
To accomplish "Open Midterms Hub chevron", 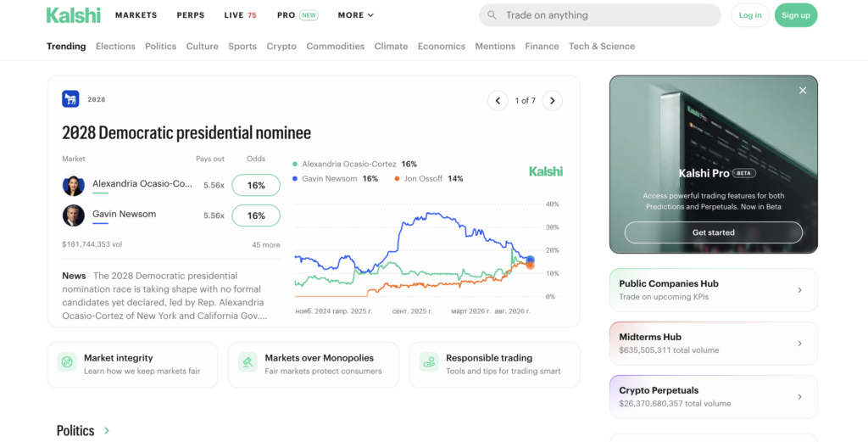I will coord(800,344).
